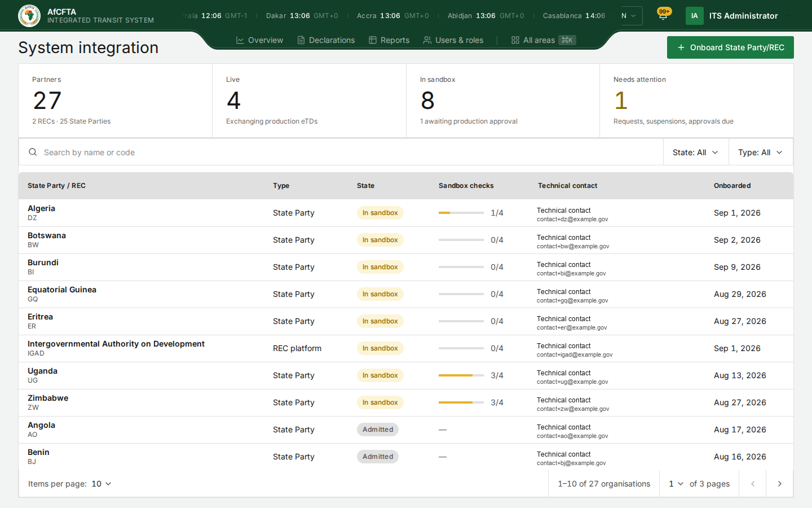The image size is (812, 508).
Task: Click Algeria sandbox checks progress bar
Action: click(x=461, y=213)
